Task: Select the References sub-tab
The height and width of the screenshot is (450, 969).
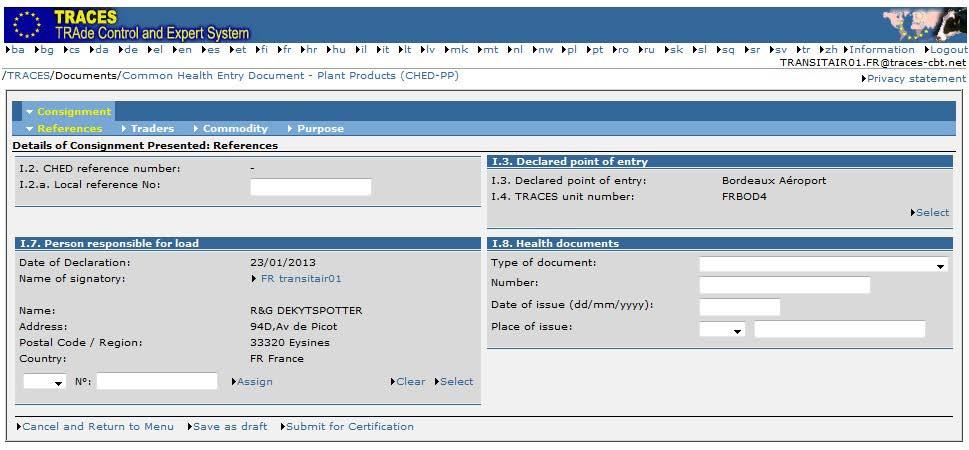Action: [x=64, y=129]
